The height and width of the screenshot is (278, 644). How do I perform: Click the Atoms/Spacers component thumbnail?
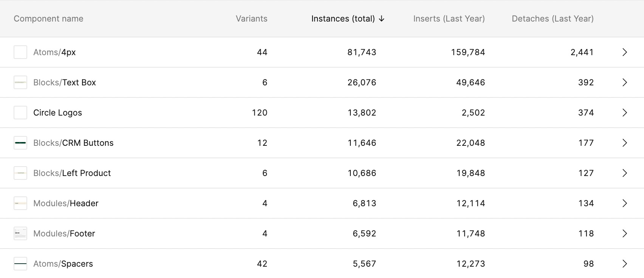(x=20, y=264)
